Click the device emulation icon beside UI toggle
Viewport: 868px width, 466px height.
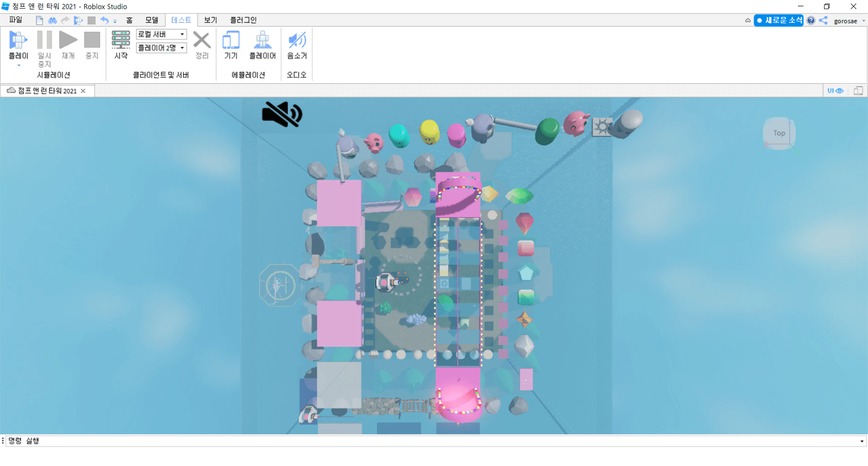pos(858,91)
